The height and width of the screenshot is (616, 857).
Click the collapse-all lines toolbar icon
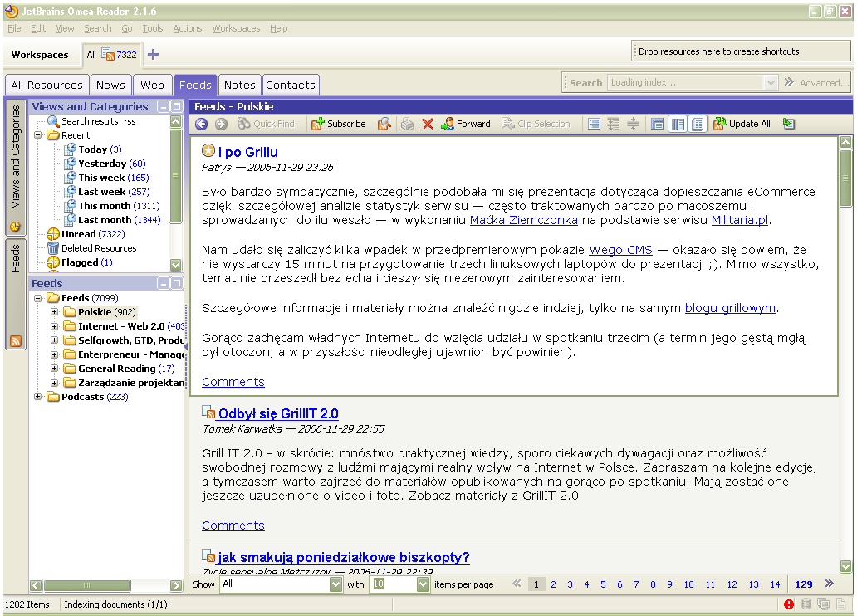tap(633, 124)
